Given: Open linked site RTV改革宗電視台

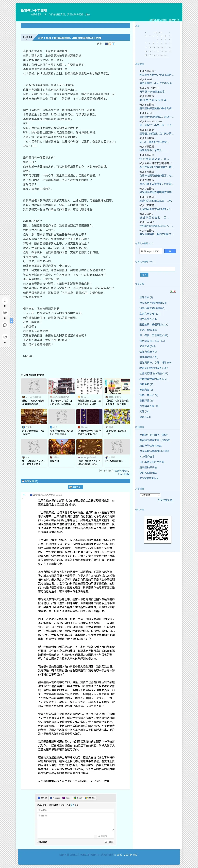Looking at the screenshot, I should (x=149, y=478).
